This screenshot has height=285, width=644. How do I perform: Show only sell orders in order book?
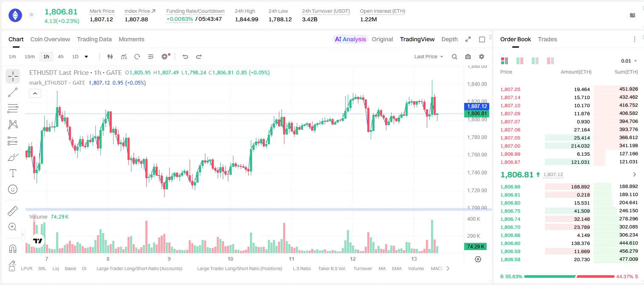(550, 61)
